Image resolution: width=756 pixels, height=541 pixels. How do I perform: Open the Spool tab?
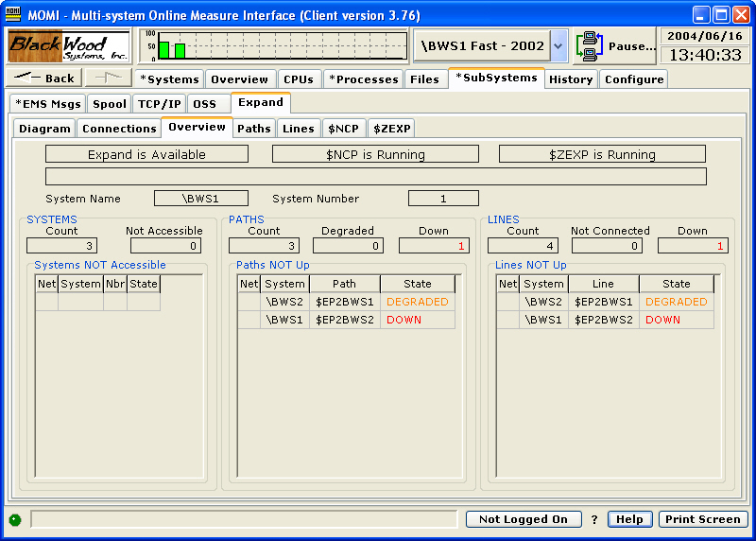coord(110,104)
